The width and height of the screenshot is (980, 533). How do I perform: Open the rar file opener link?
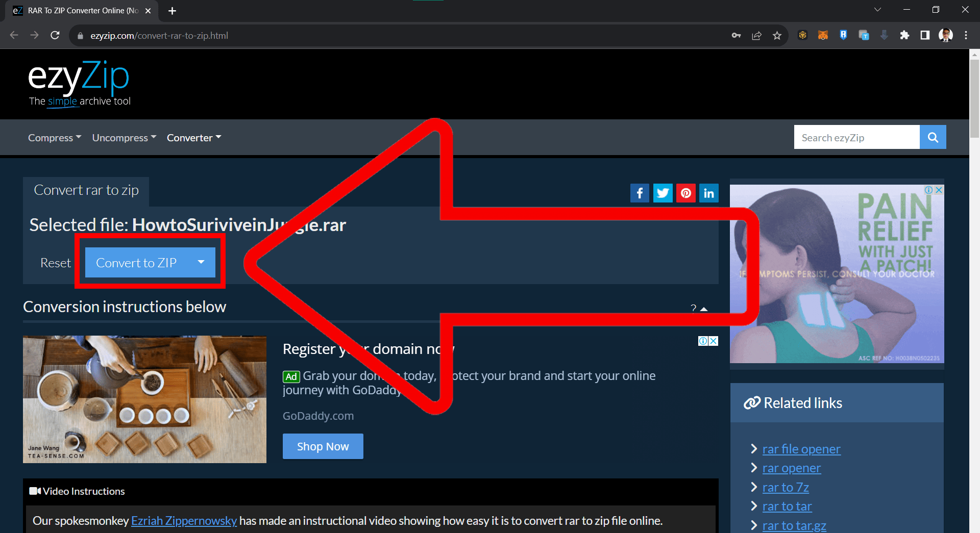(x=801, y=449)
